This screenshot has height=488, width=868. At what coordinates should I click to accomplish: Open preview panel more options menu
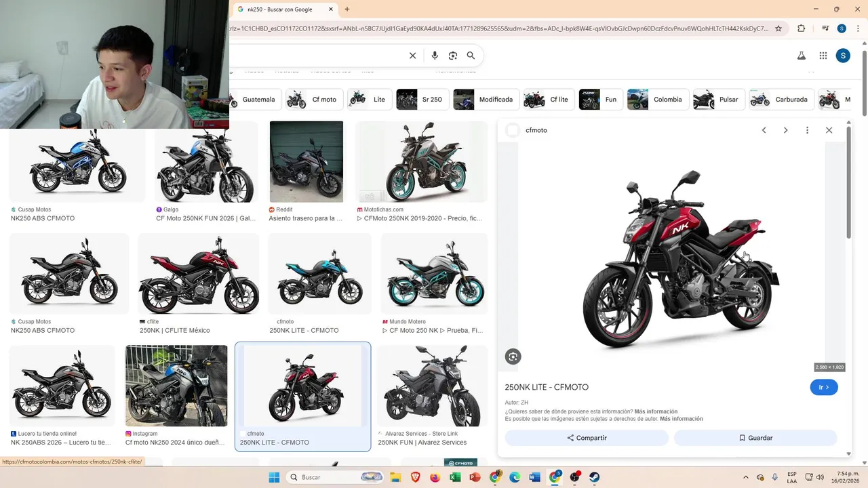pos(807,130)
